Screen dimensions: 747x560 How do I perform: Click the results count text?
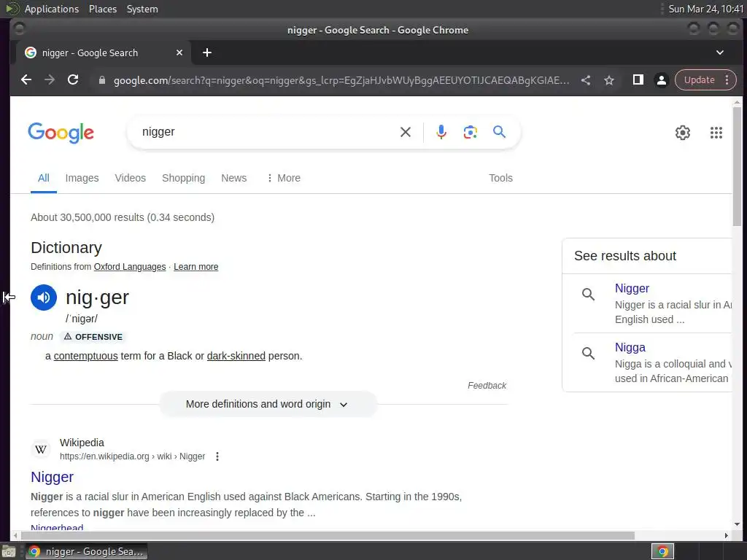(x=123, y=217)
